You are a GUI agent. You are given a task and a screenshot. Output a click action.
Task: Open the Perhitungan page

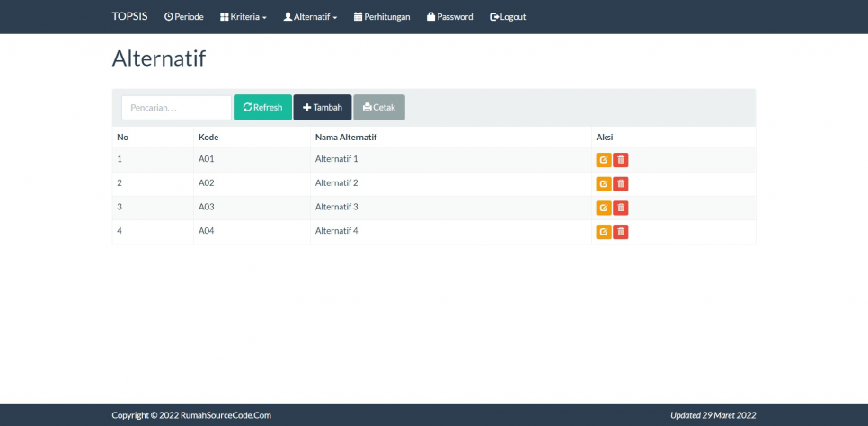coord(382,17)
